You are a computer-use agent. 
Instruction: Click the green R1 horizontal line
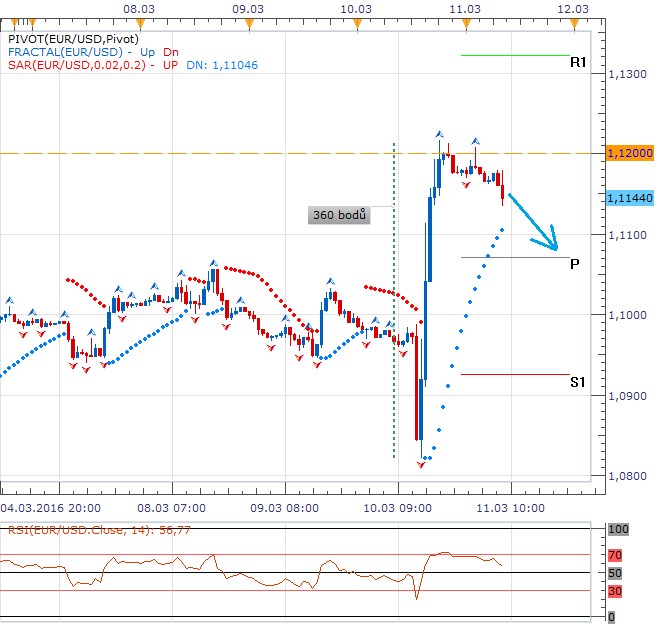point(514,55)
